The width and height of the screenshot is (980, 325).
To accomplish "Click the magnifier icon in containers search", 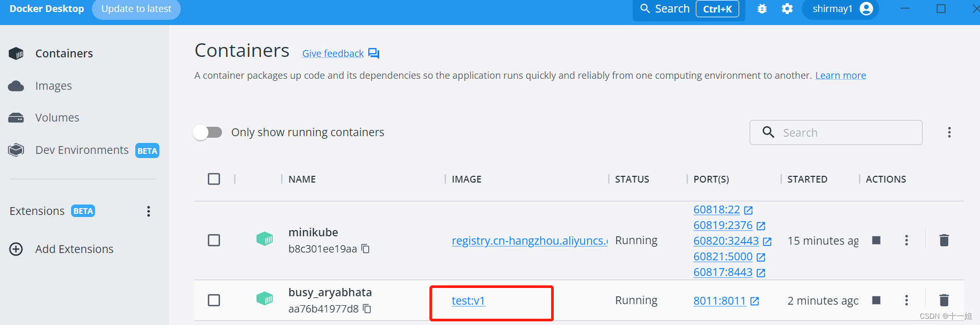I will pyautogui.click(x=768, y=132).
